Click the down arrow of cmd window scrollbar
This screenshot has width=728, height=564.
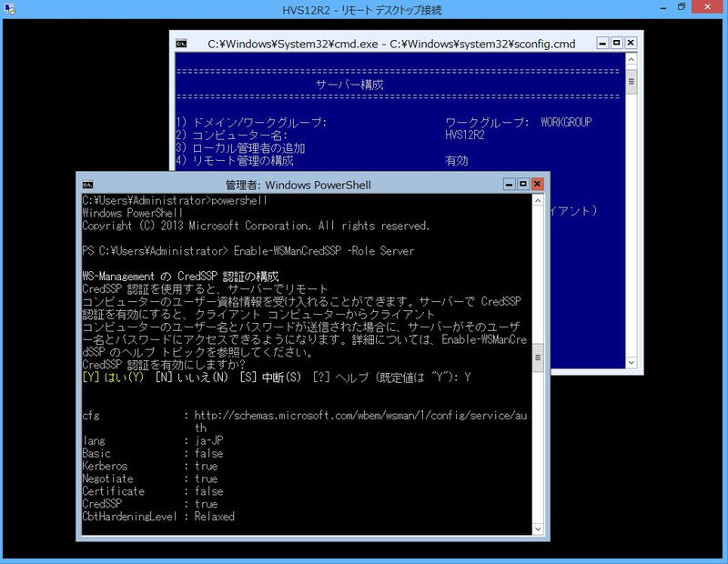pos(631,363)
